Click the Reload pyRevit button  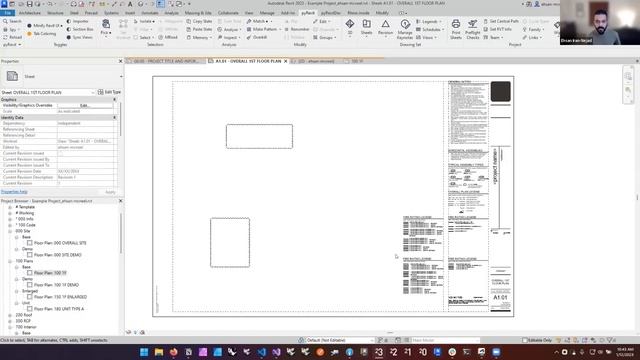click(12, 37)
